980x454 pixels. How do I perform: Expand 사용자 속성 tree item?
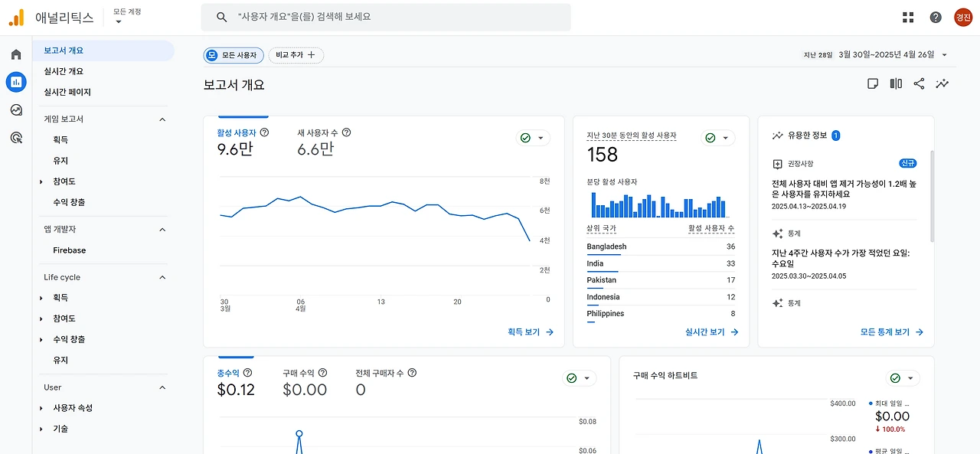[x=41, y=408]
